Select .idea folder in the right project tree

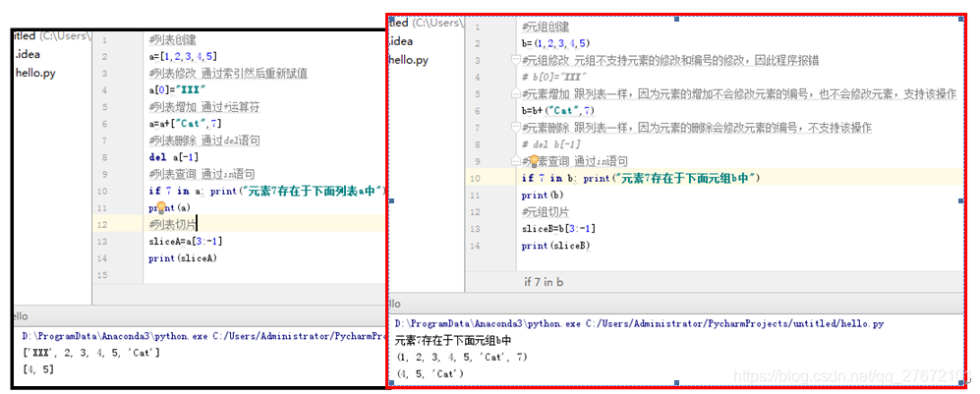(401, 41)
